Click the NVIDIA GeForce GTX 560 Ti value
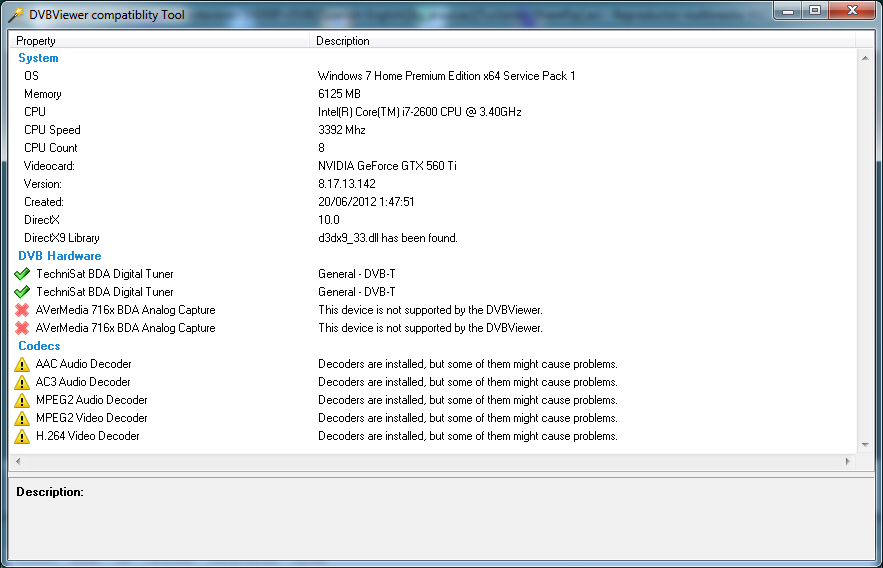Viewport: 883px width, 568px height. click(387, 166)
